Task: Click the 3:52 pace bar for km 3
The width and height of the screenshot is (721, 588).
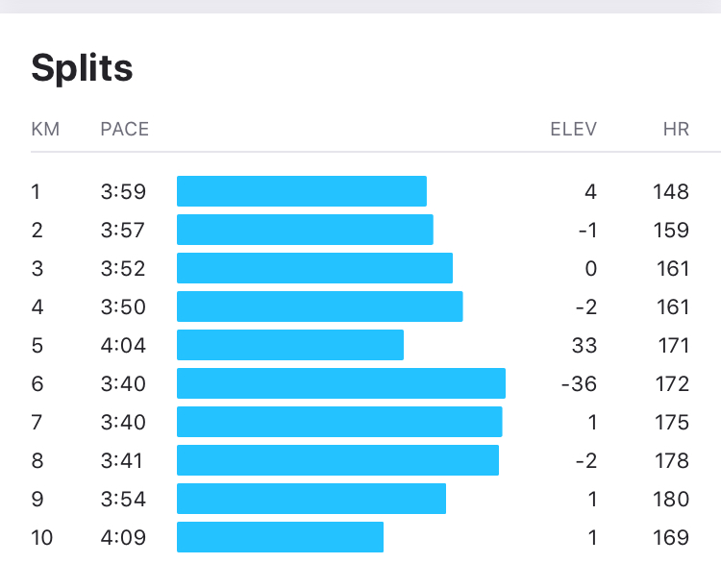Action: tap(314, 268)
